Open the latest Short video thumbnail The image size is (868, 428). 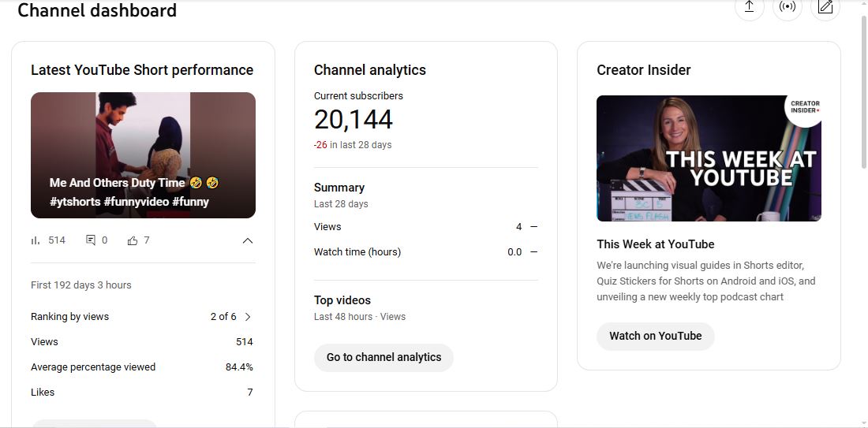tap(144, 155)
